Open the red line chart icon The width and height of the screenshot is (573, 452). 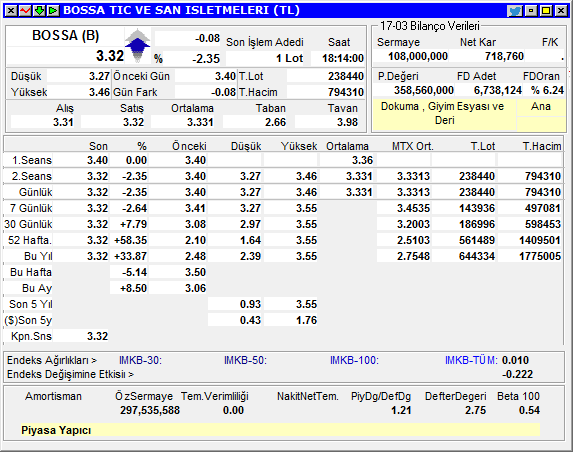tap(25, 11)
